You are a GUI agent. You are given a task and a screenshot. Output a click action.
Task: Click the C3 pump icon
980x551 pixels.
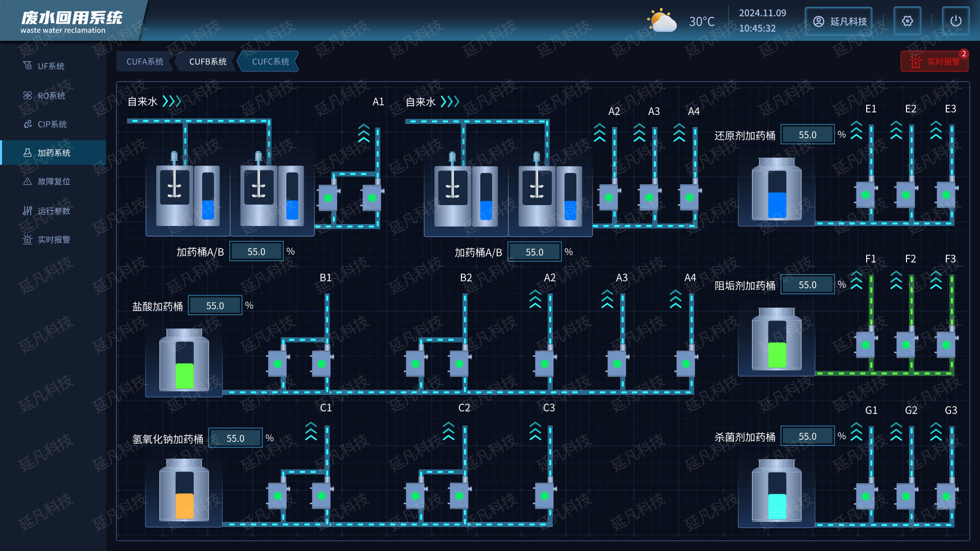click(x=545, y=496)
